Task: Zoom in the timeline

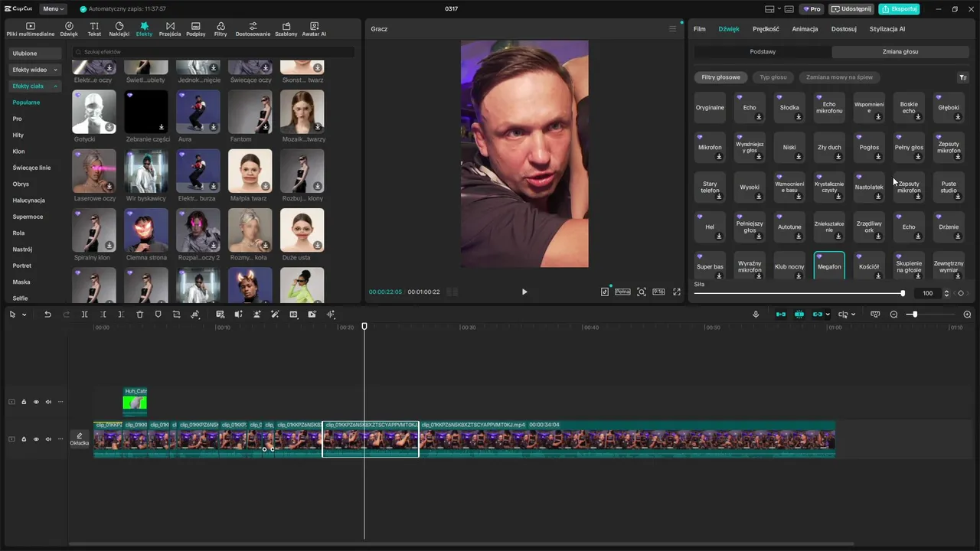Action: 967,315
